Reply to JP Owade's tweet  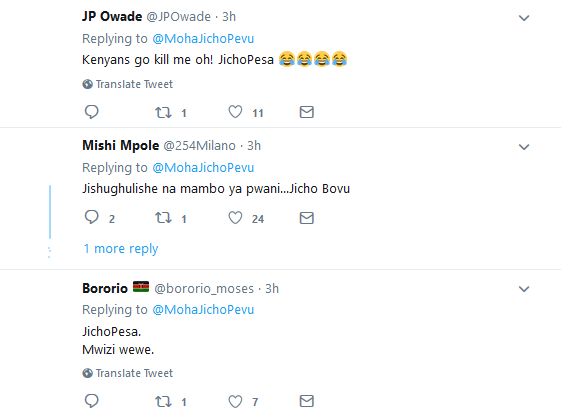tap(92, 112)
